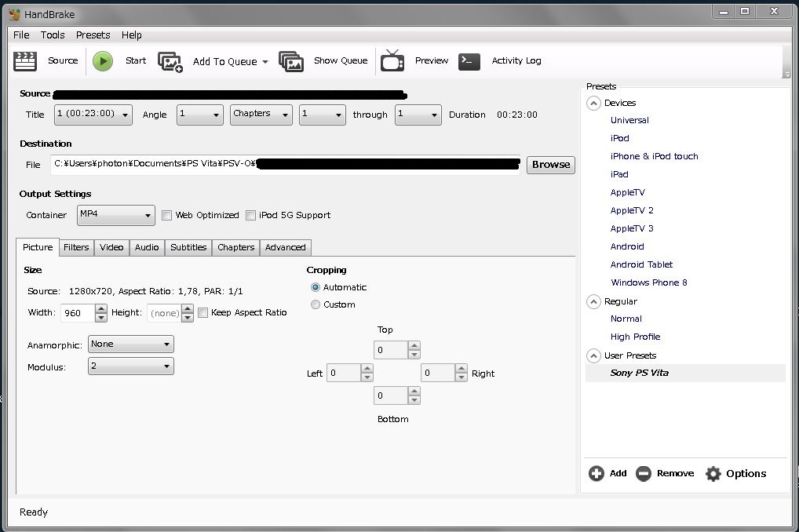This screenshot has height=532, width=799.
Task: Toggle Keep Aspect Ratio checkbox
Action: (x=202, y=312)
